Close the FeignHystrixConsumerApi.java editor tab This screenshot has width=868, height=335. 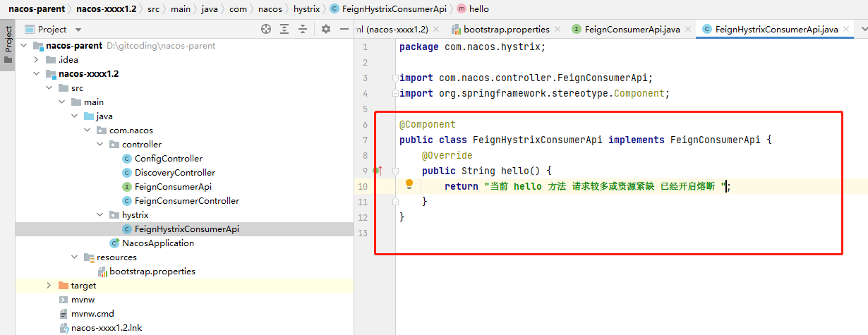click(846, 29)
